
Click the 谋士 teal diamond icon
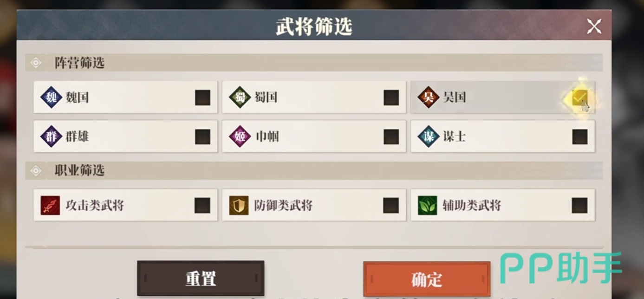point(428,136)
